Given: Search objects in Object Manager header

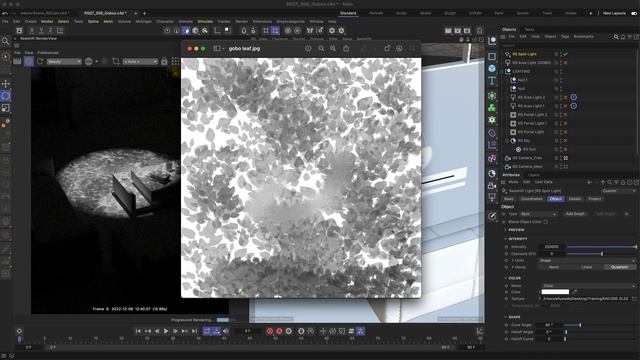Looking at the screenshot, I should [x=616, y=37].
